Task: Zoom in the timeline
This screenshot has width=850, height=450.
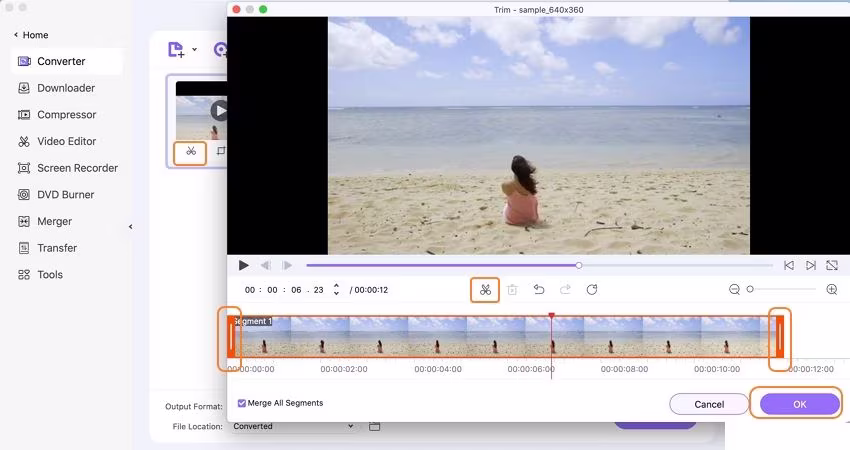Action: point(832,290)
